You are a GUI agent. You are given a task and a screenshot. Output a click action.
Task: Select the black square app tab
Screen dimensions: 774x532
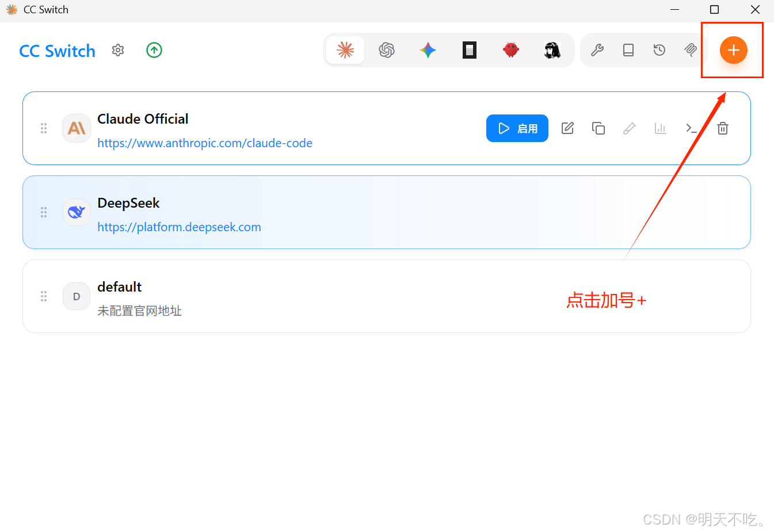click(x=470, y=50)
